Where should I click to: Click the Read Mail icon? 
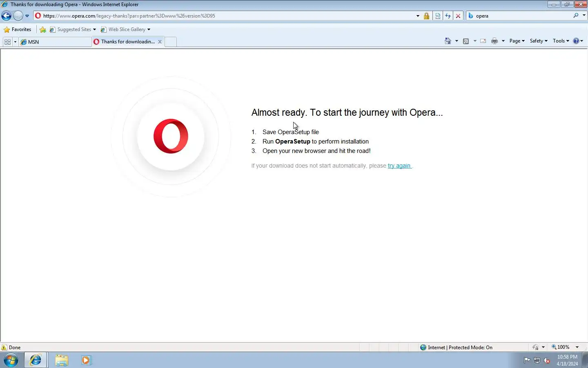click(483, 41)
